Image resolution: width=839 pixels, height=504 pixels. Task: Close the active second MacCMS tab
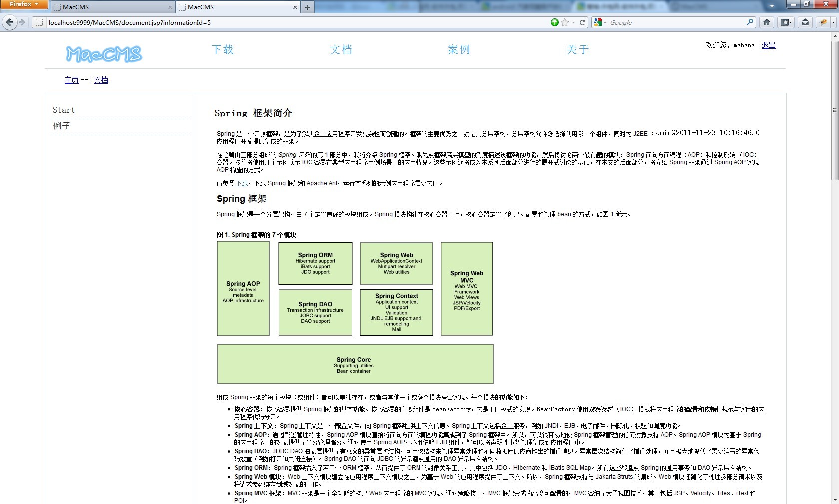(x=295, y=7)
